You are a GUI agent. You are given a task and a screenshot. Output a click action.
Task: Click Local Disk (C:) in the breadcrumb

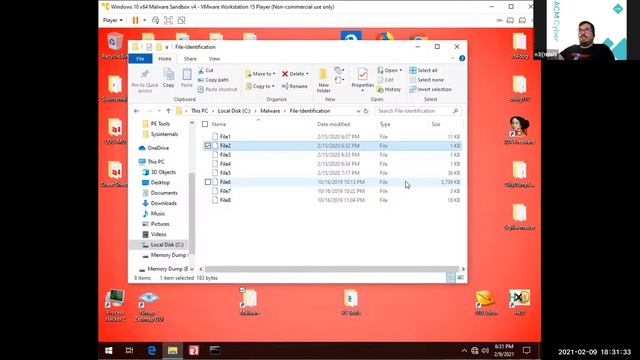(234, 111)
